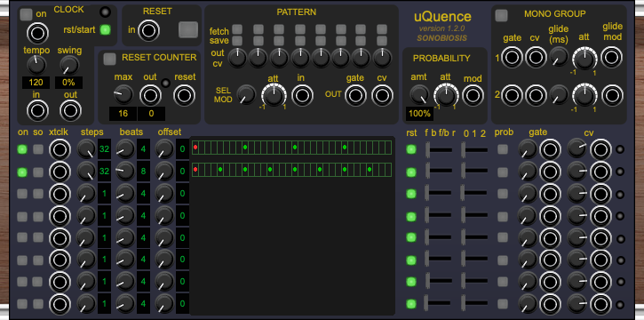Enable the RESET COUNTER toggle
644x320 pixels.
(x=109, y=59)
